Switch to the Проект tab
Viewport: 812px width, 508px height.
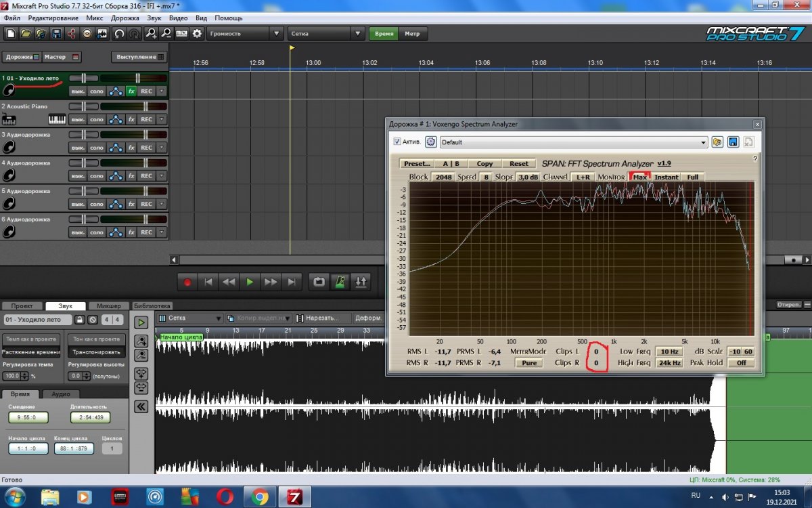point(22,306)
